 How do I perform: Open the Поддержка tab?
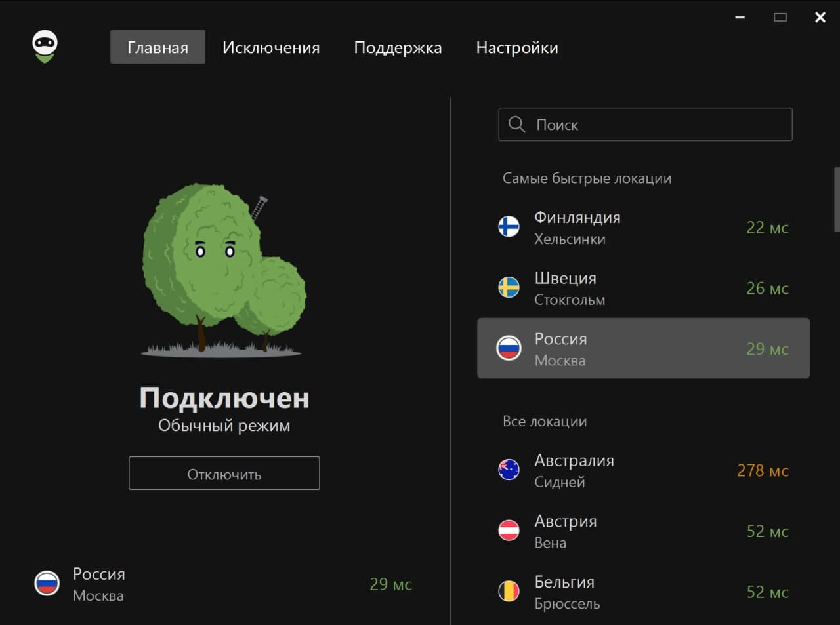coord(398,48)
